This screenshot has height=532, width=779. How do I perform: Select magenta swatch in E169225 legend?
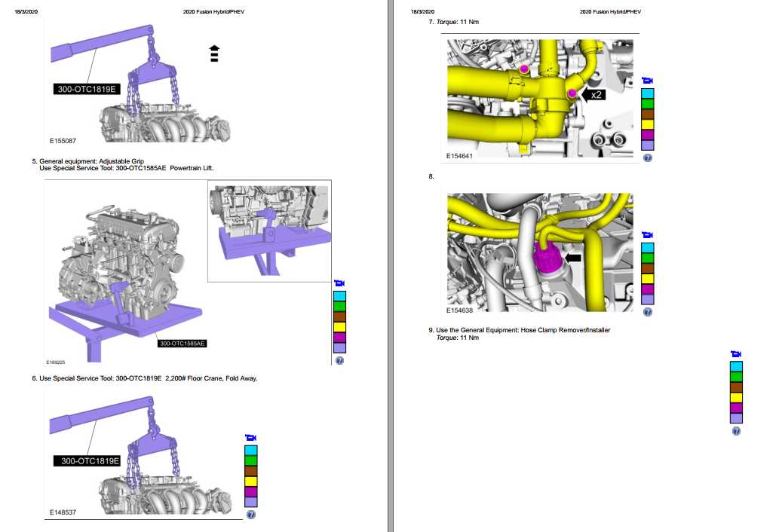click(340, 338)
